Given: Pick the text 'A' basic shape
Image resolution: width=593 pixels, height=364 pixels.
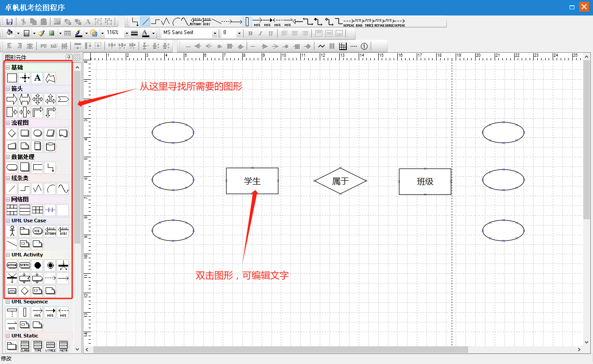Looking at the screenshot, I should click(x=38, y=78).
